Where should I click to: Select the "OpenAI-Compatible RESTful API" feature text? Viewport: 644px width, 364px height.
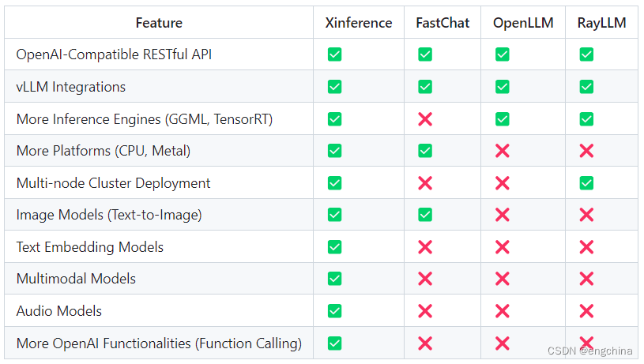pyautogui.click(x=114, y=54)
